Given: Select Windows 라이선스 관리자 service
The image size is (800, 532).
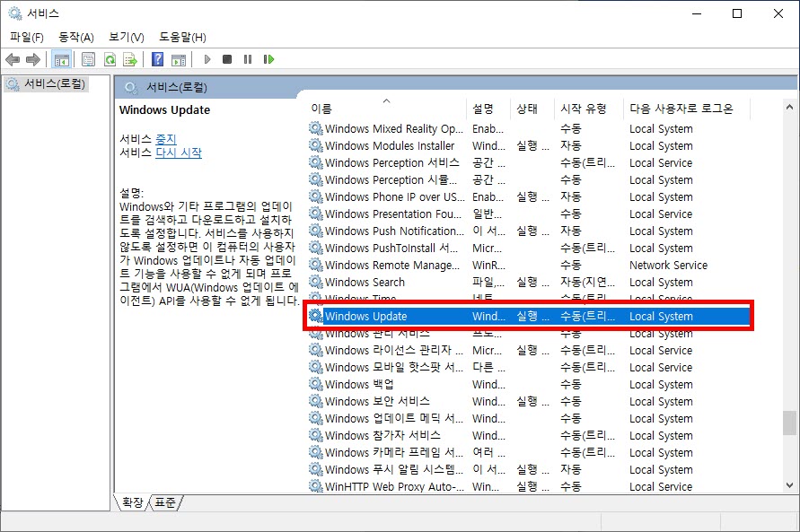Looking at the screenshot, I should 529,350.
